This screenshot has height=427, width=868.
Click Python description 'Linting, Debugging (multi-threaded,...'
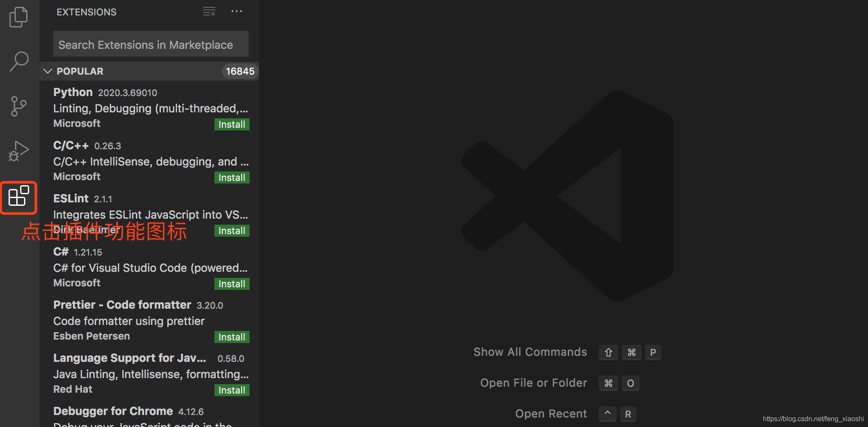pyautogui.click(x=151, y=108)
